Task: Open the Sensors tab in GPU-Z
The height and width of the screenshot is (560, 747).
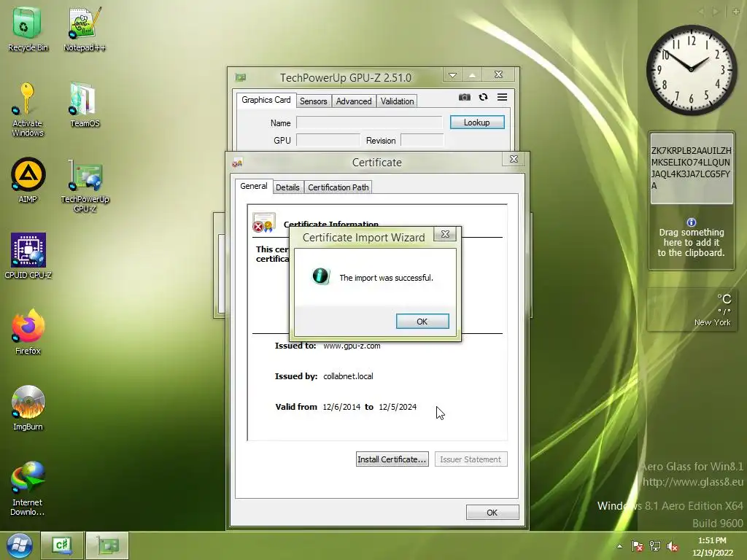Action: pyautogui.click(x=313, y=101)
